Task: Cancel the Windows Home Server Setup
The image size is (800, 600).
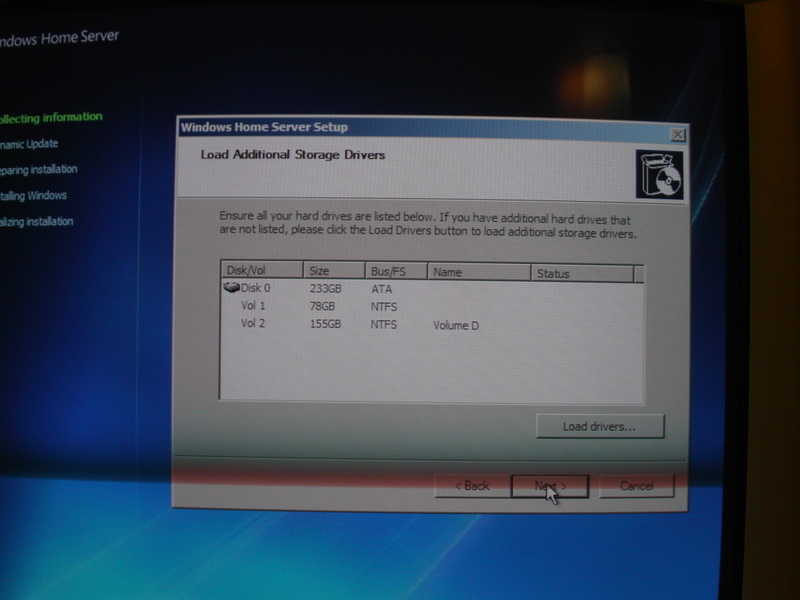Action: click(x=636, y=486)
